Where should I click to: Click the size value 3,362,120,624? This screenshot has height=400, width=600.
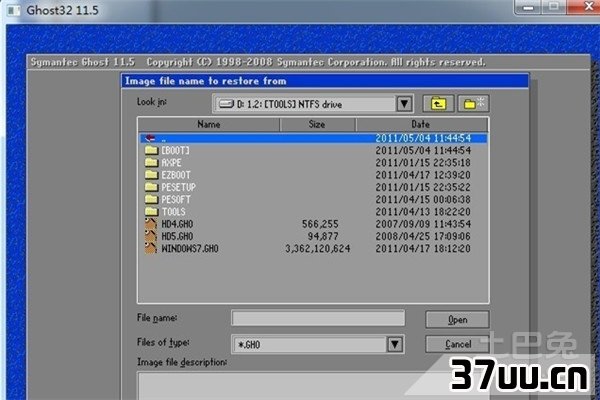pos(318,248)
